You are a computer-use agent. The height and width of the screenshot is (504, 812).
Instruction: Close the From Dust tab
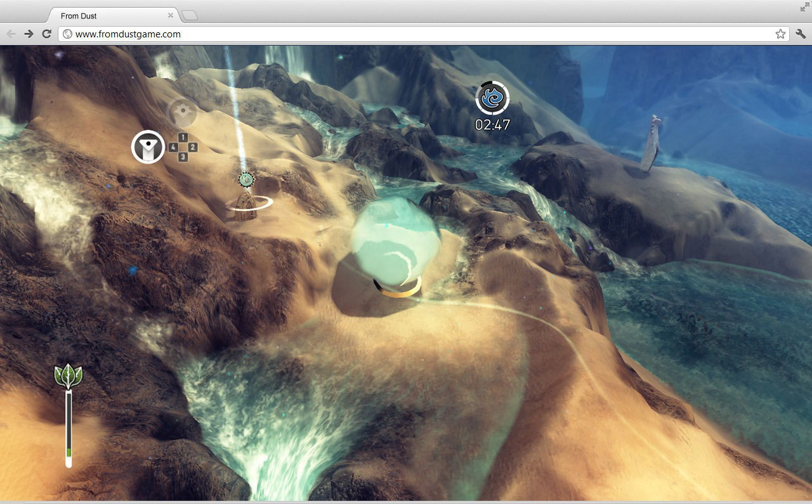[171, 15]
